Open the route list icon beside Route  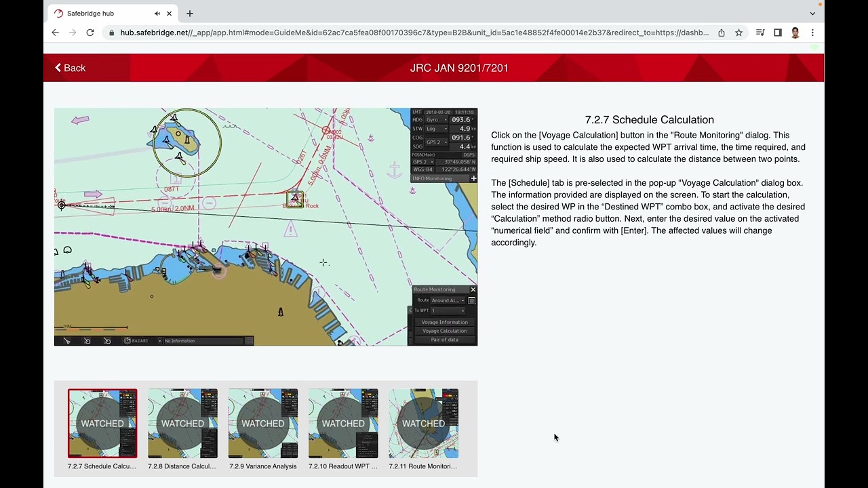click(472, 300)
